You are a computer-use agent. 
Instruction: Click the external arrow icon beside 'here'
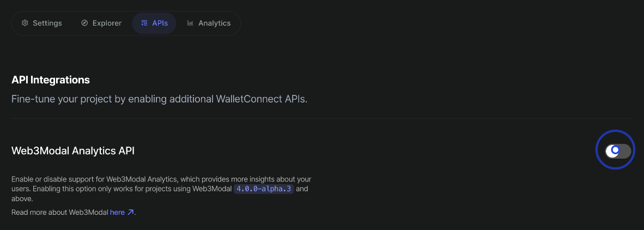[131, 213]
